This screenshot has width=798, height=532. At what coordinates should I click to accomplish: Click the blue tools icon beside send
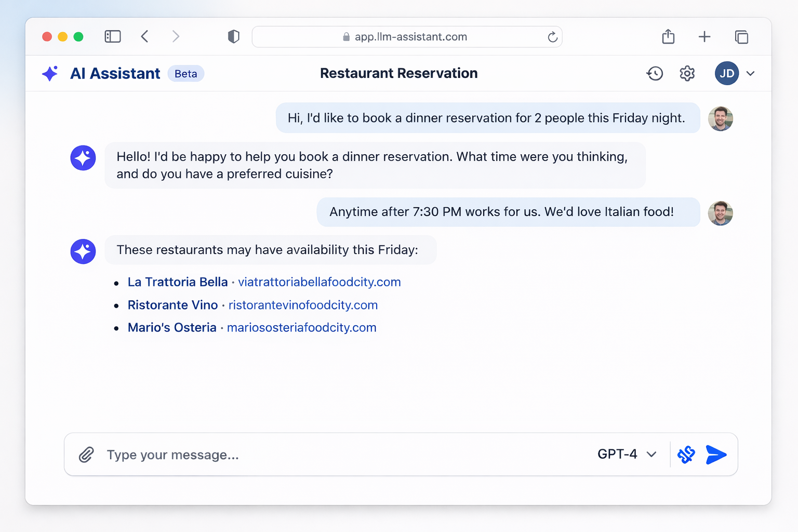(x=686, y=455)
